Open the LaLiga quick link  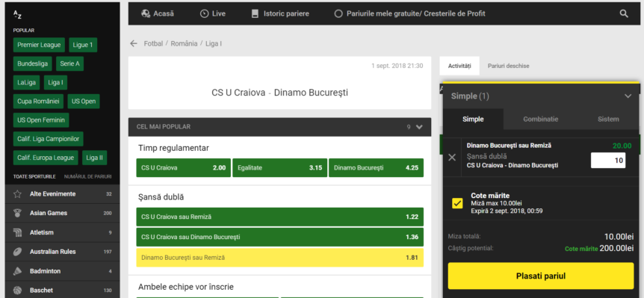point(27,82)
